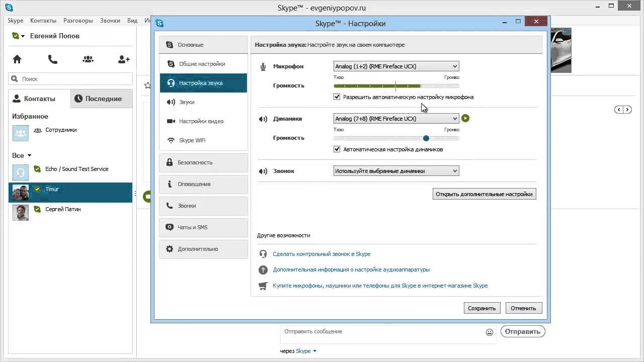Screen dimensions: 644x362
Task: Click the Skype logo in main title bar
Action: (x=9, y=8)
